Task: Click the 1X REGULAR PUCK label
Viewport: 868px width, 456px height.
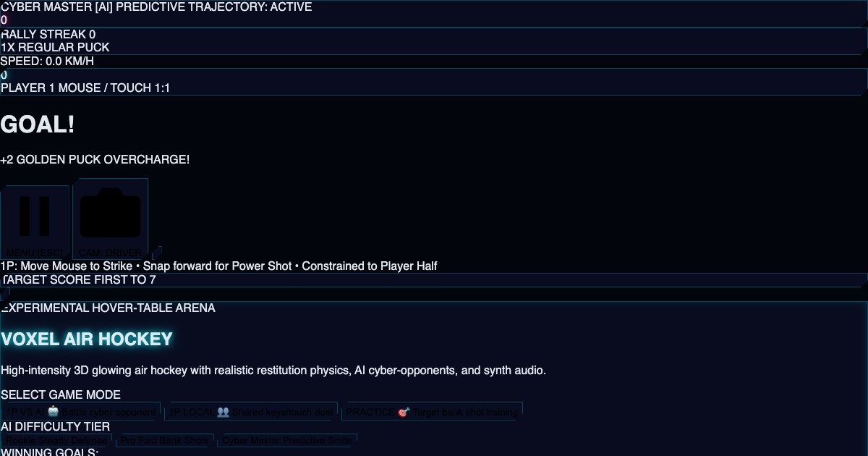Action: [x=55, y=47]
